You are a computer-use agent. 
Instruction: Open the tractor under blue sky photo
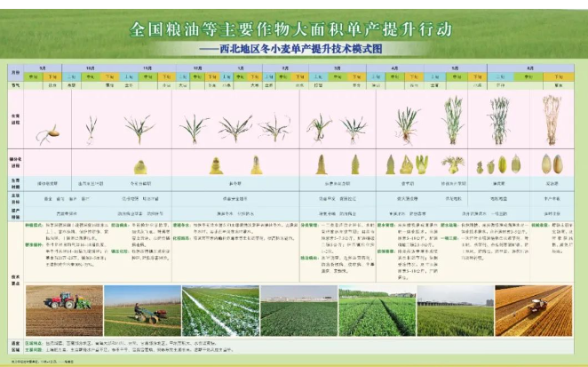pos(142,309)
